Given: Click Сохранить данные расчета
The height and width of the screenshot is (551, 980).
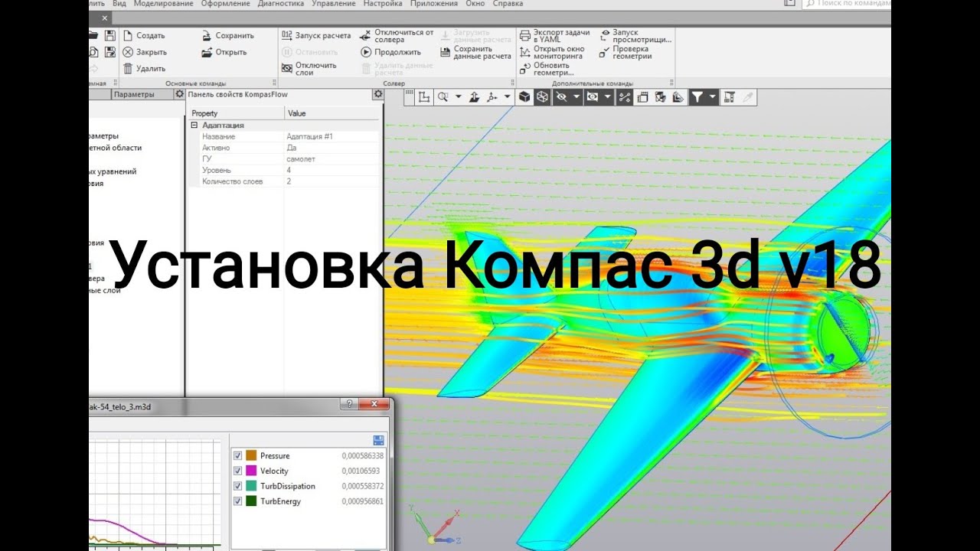Looking at the screenshot, I should (476, 53).
